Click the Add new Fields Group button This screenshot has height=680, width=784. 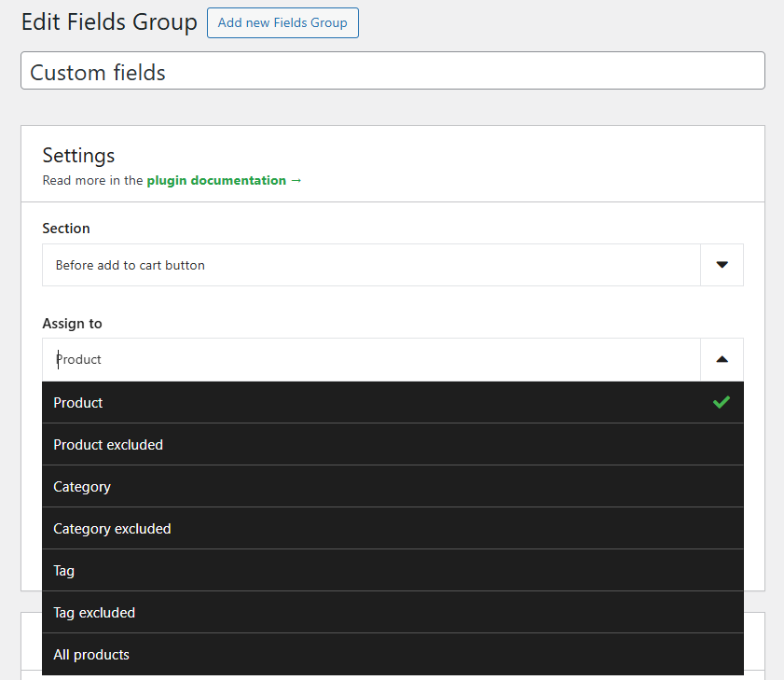[x=282, y=23]
